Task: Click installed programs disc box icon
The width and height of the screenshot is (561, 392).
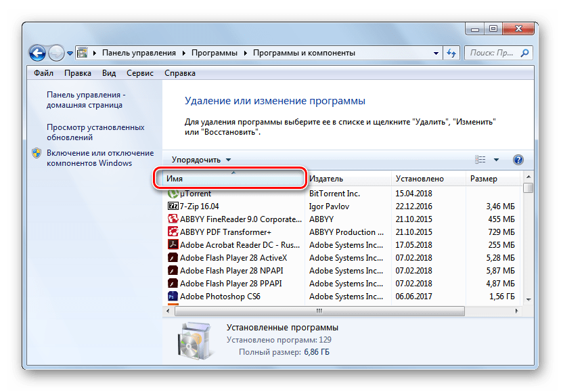Action: click(195, 340)
